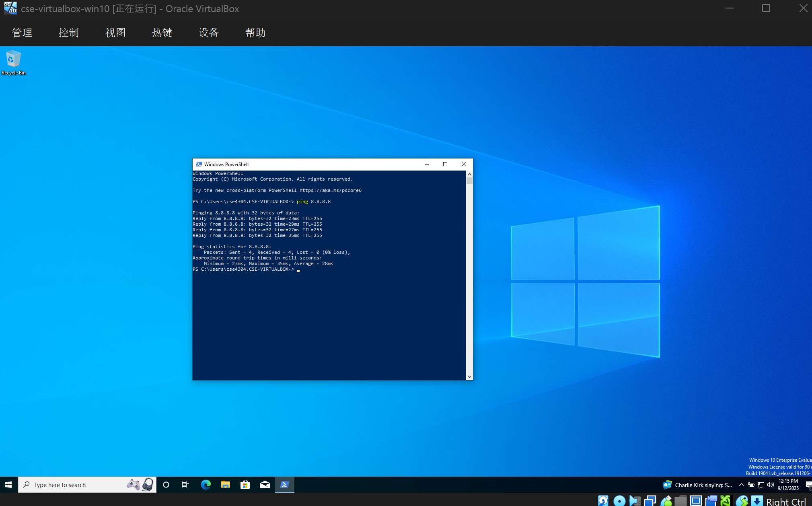Click the VirtualBox shared folders status icon
Screen dimensions: 812x506
(x=680, y=500)
